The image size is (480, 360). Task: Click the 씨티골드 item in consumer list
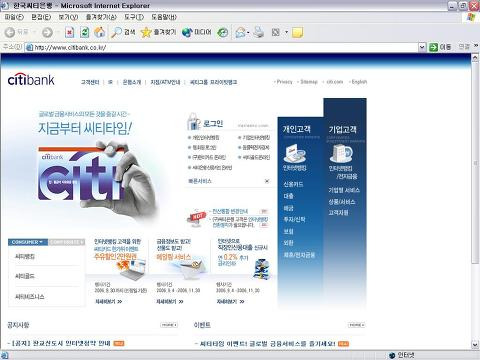point(25,276)
